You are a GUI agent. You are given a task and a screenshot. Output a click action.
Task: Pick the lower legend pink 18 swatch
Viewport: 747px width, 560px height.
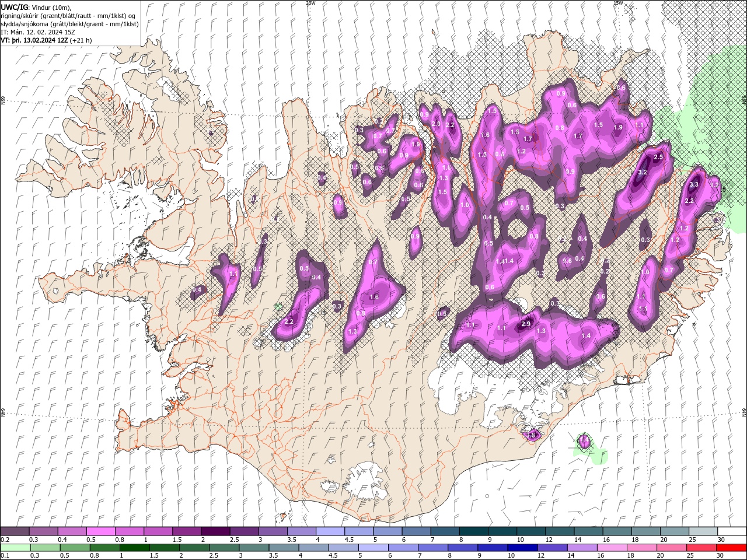pos(642,548)
